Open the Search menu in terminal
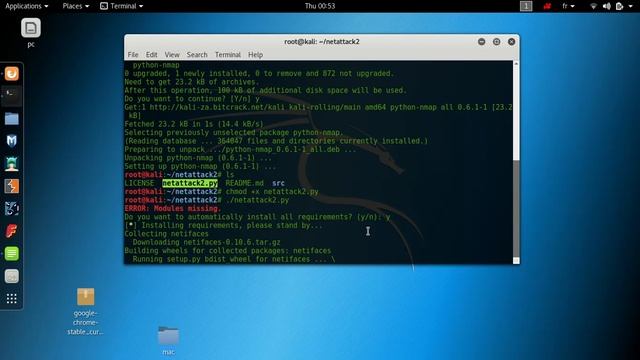 click(x=197, y=55)
